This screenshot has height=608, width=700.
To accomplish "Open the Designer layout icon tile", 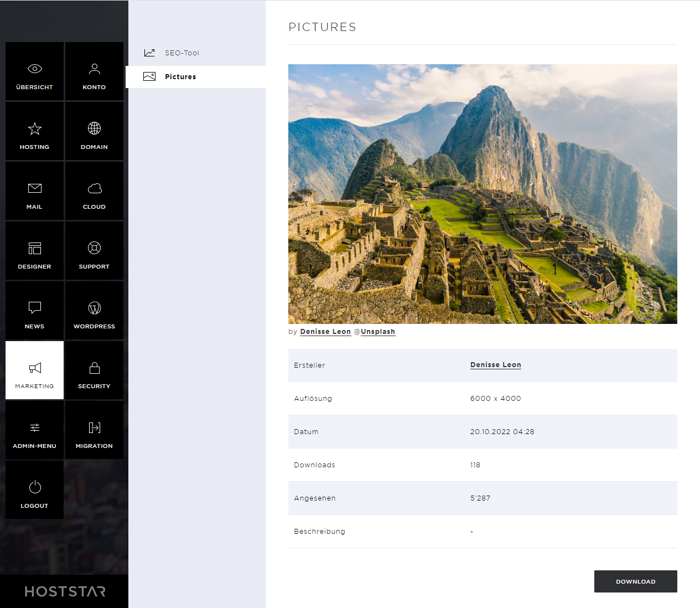I will [34, 251].
